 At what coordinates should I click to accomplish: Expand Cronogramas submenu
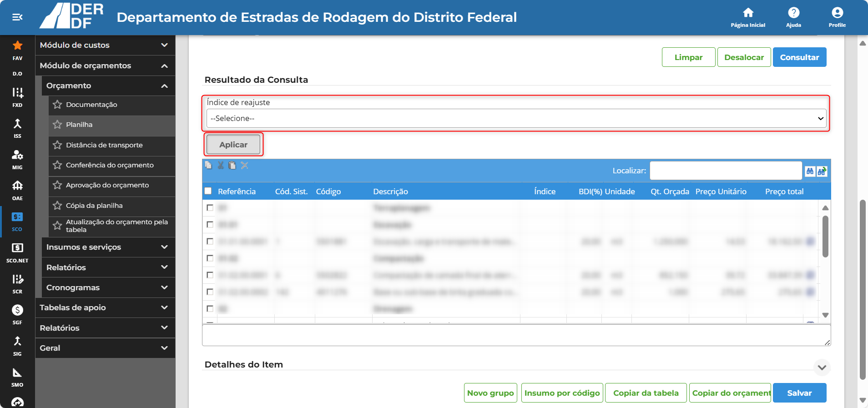[108, 287]
